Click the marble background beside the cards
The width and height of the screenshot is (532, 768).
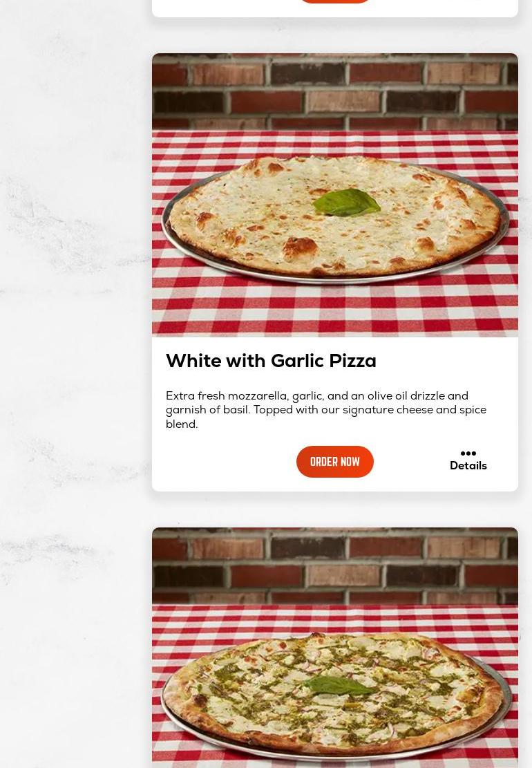coord(73,343)
